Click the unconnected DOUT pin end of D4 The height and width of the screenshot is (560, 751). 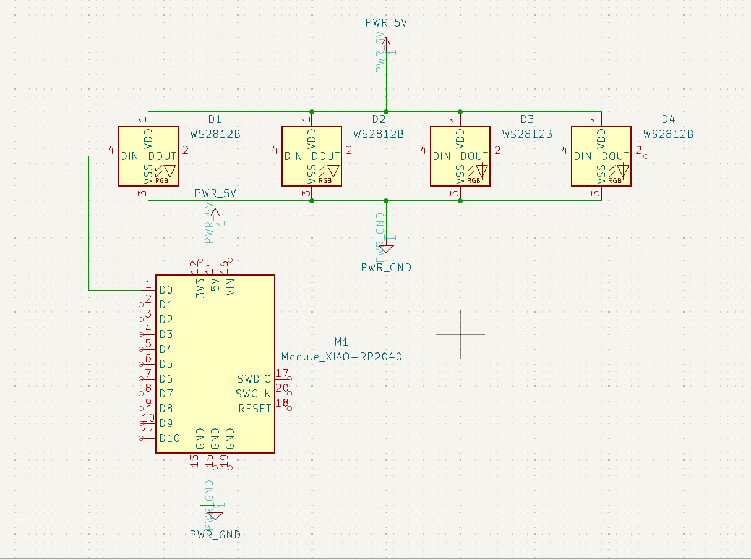tap(646, 156)
